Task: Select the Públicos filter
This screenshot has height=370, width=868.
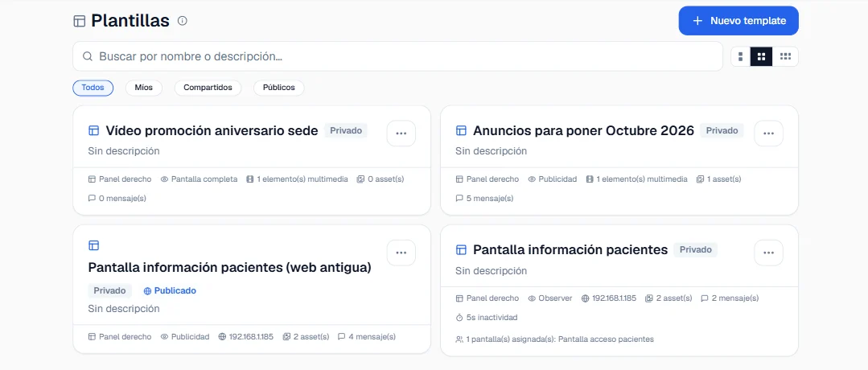Action: (279, 88)
